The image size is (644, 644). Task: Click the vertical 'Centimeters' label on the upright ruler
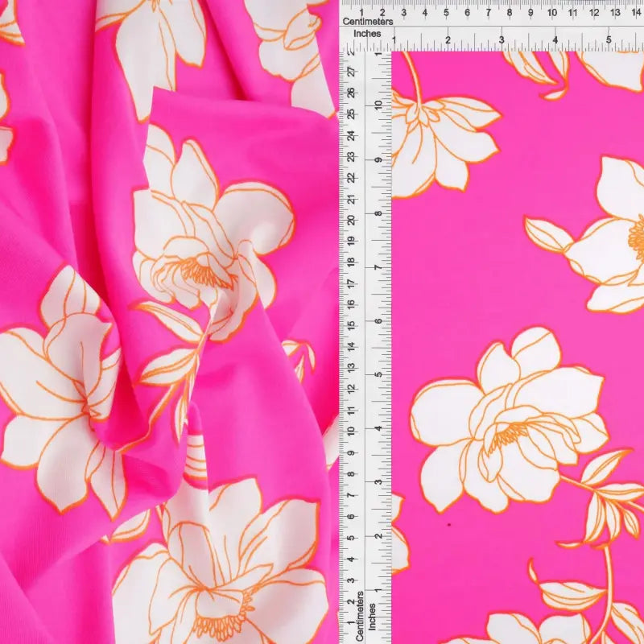coord(360,616)
